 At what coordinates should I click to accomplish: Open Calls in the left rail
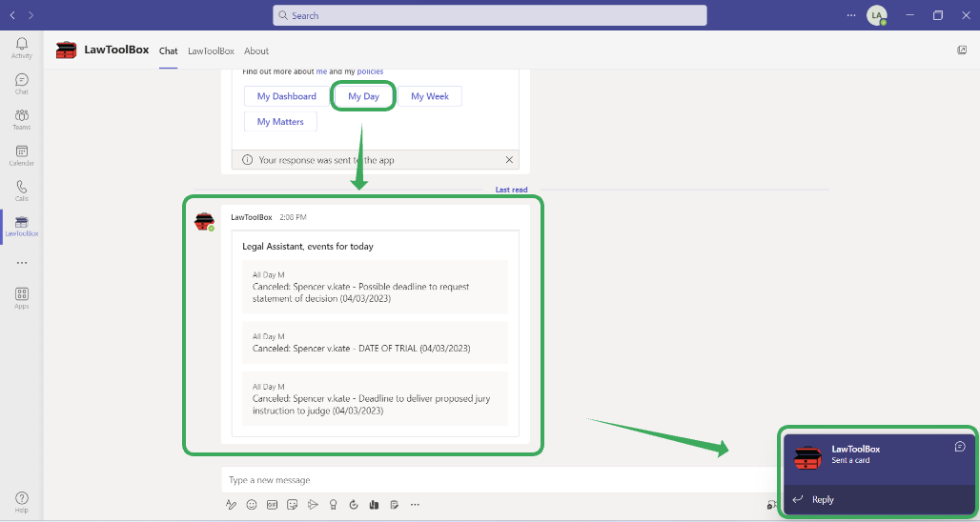point(21,191)
